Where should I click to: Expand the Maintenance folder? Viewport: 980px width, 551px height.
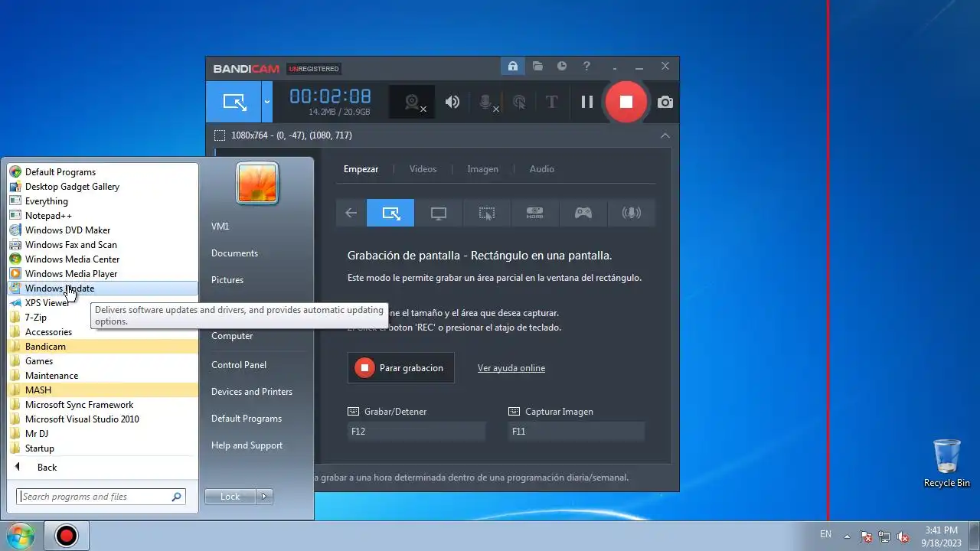pyautogui.click(x=103, y=376)
